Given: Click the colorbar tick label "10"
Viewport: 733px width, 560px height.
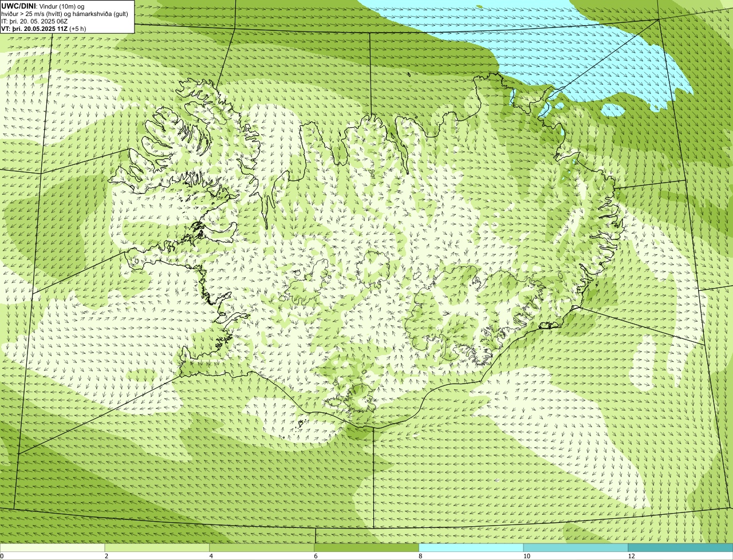Looking at the screenshot, I should [x=526, y=556].
